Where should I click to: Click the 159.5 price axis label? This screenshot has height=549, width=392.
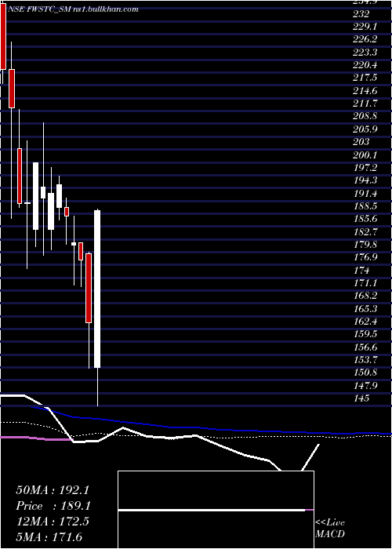click(x=365, y=334)
